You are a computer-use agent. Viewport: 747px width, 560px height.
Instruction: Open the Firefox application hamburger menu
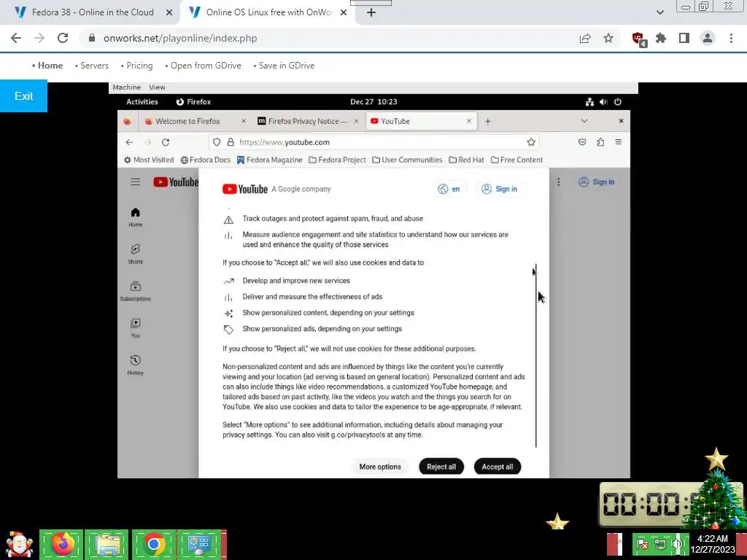(619, 142)
